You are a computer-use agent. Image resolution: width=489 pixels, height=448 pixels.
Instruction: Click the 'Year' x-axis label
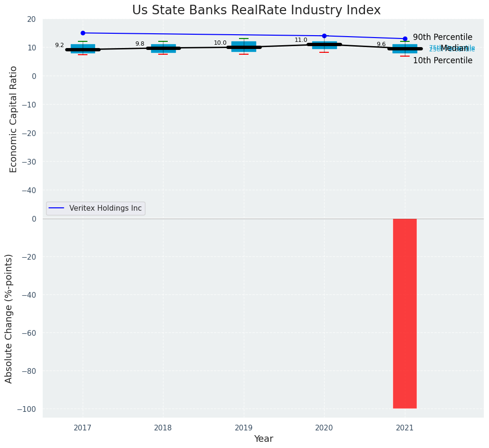(x=263, y=438)
